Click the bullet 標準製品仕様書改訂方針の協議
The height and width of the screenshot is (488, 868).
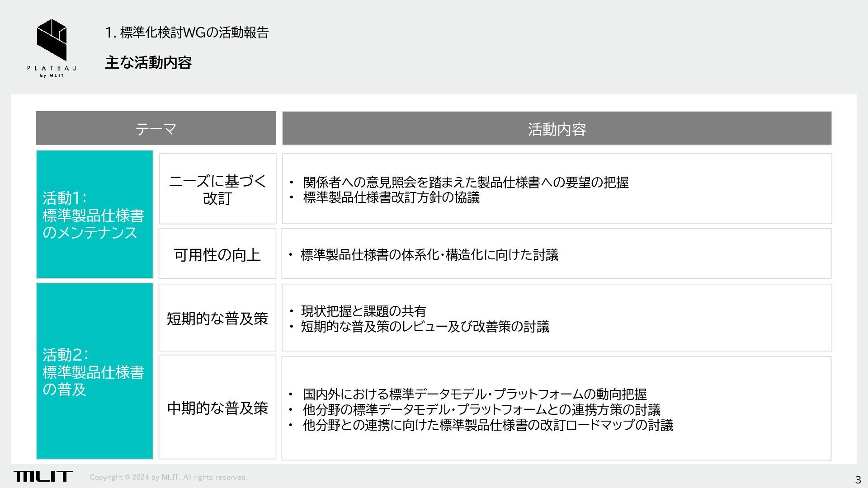pyautogui.click(x=391, y=197)
